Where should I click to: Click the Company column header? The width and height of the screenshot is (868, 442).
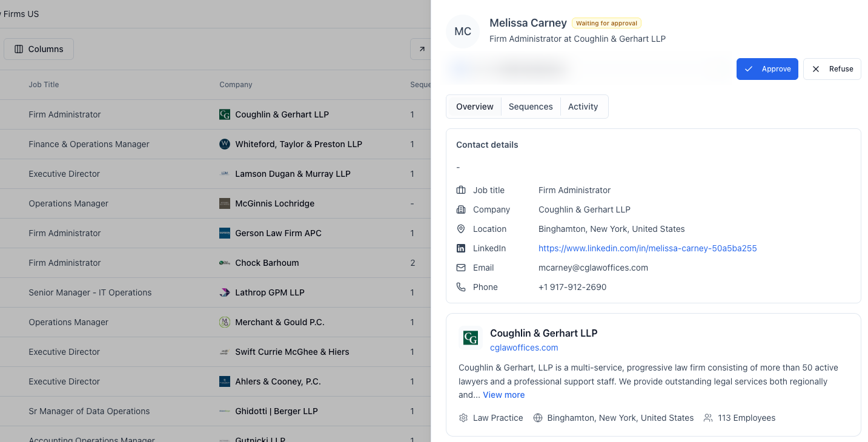click(x=236, y=85)
